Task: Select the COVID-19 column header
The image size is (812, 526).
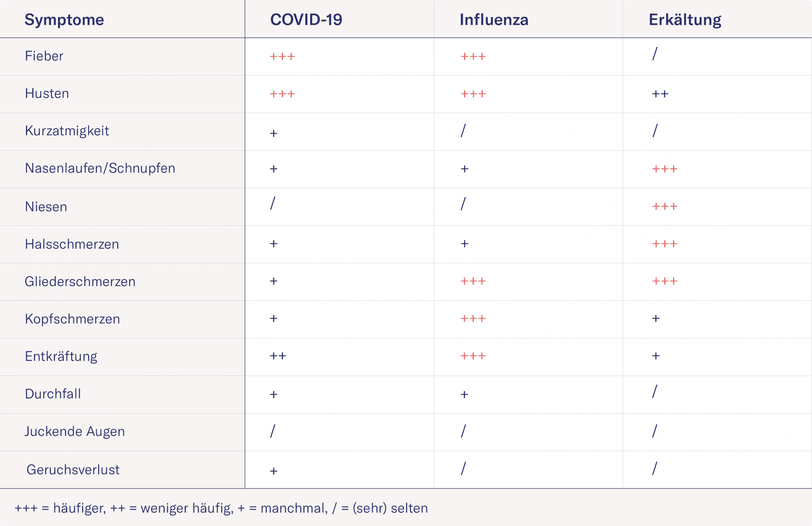Action: pyautogui.click(x=306, y=19)
